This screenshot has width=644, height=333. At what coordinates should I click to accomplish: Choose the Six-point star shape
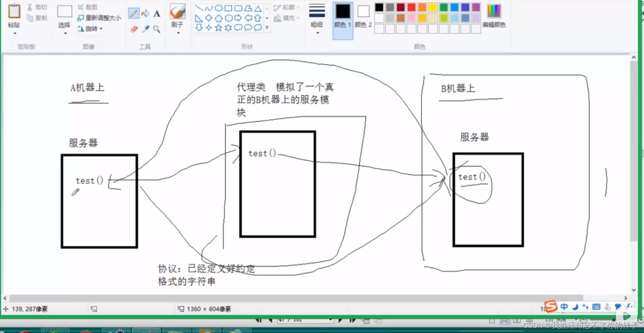coord(228,28)
